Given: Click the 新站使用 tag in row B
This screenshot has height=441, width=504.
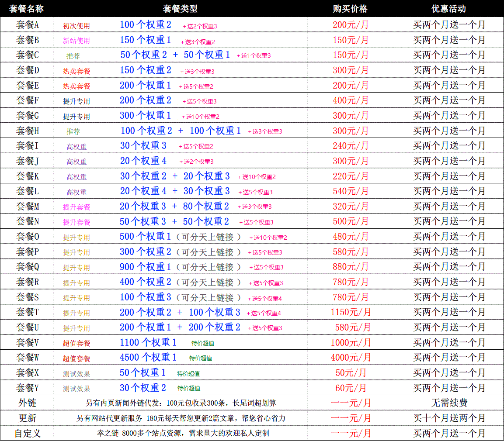Looking at the screenshot, I should [76, 41].
